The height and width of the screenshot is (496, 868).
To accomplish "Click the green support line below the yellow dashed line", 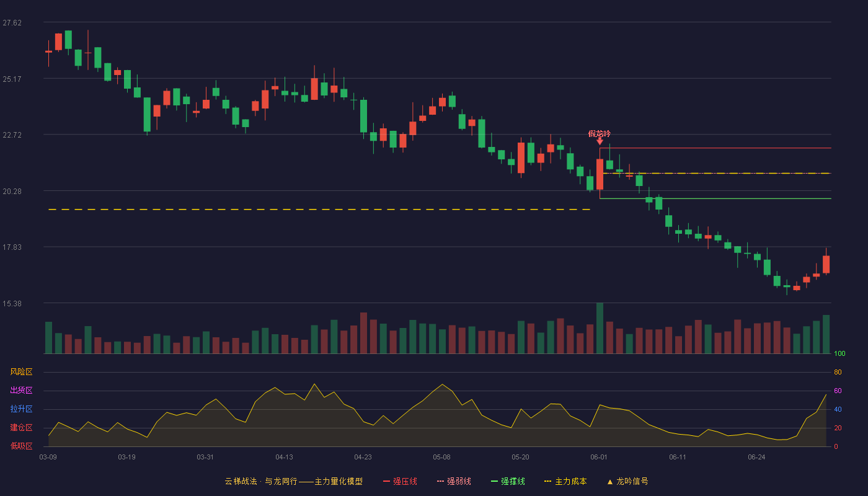I will [715, 198].
